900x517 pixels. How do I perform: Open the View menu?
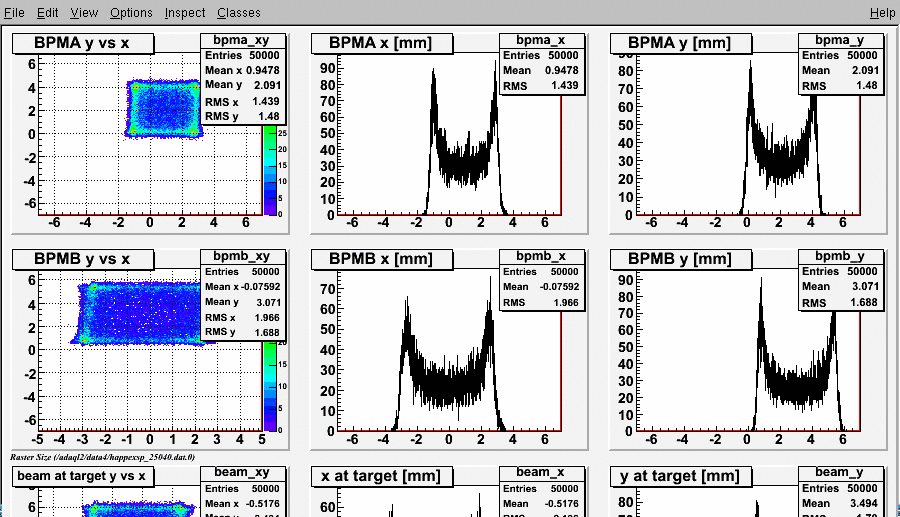[x=84, y=13]
